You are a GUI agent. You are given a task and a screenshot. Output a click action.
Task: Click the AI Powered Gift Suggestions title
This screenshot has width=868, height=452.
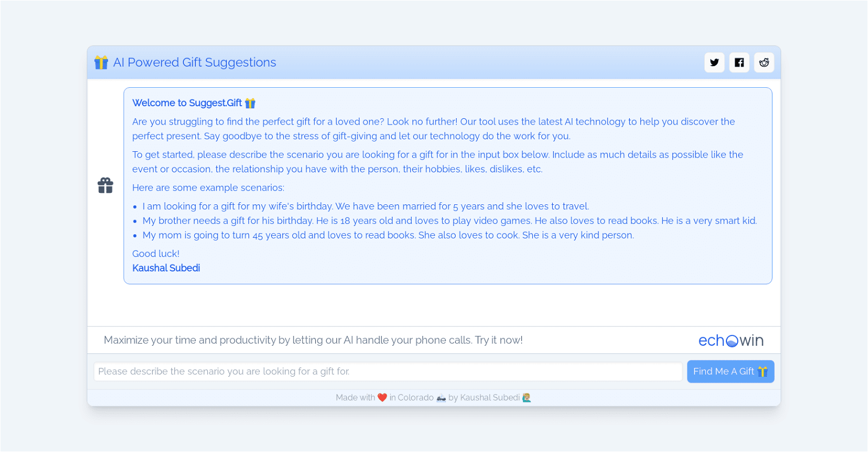click(194, 62)
